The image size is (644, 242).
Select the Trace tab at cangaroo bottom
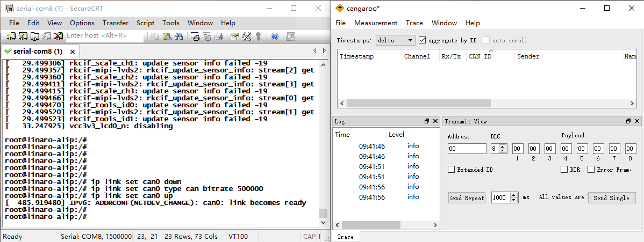tap(346, 237)
